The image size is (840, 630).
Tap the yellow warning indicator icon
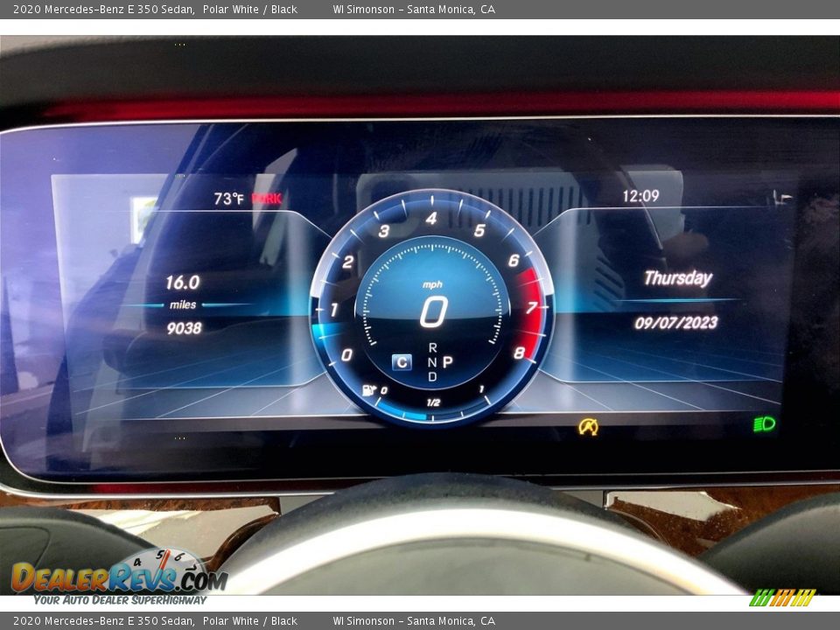588,427
